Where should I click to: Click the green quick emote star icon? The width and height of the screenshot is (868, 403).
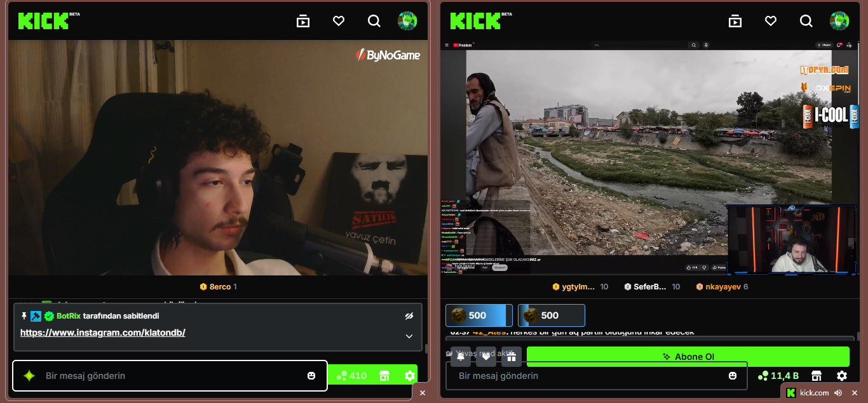[29, 376]
